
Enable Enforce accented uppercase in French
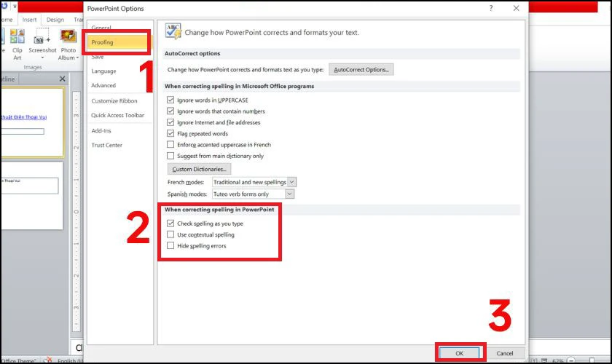coord(170,144)
